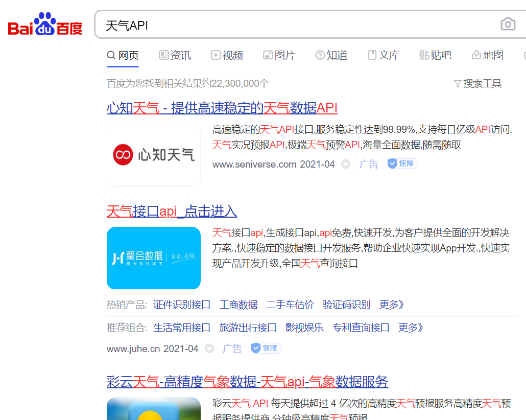The height and width of the screenshot is (420, 526).
Task: Open 旅游出行接口 link
Action: tap(248, 328)
